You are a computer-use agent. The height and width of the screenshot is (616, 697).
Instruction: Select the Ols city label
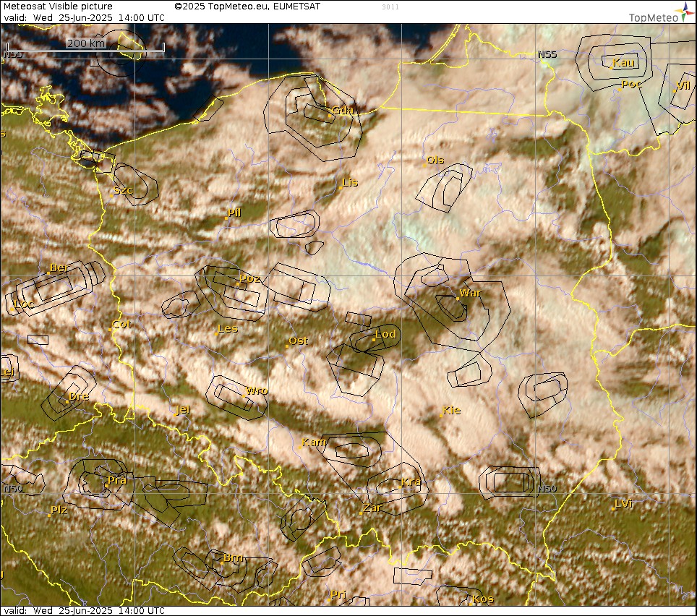coord(435,160)
